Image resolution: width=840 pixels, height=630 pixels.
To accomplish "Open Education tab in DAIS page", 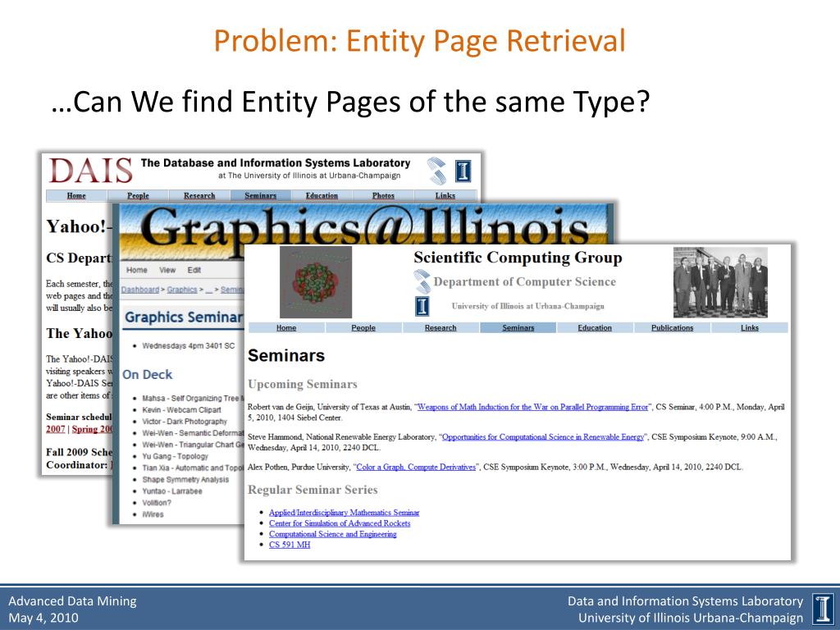I will 322,195.
